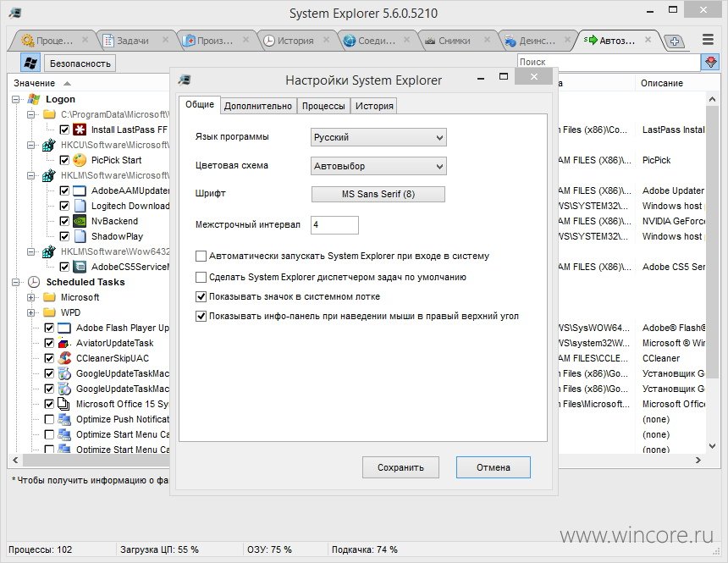Select the Общие settings tab
Screen dimensions: 728x563
200,104
